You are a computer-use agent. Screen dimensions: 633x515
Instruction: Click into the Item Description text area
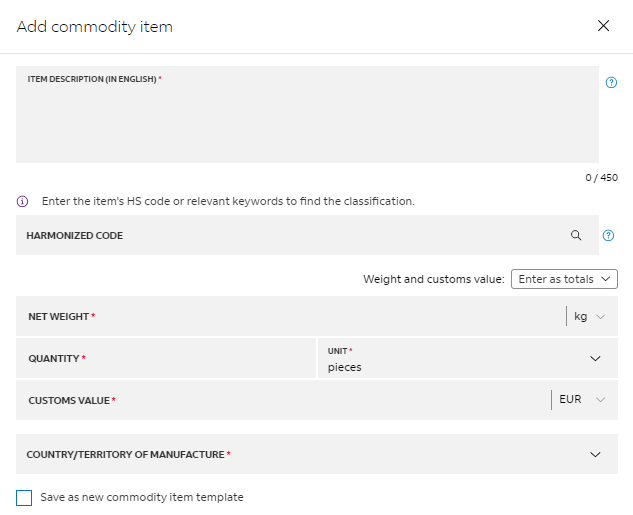307,115
